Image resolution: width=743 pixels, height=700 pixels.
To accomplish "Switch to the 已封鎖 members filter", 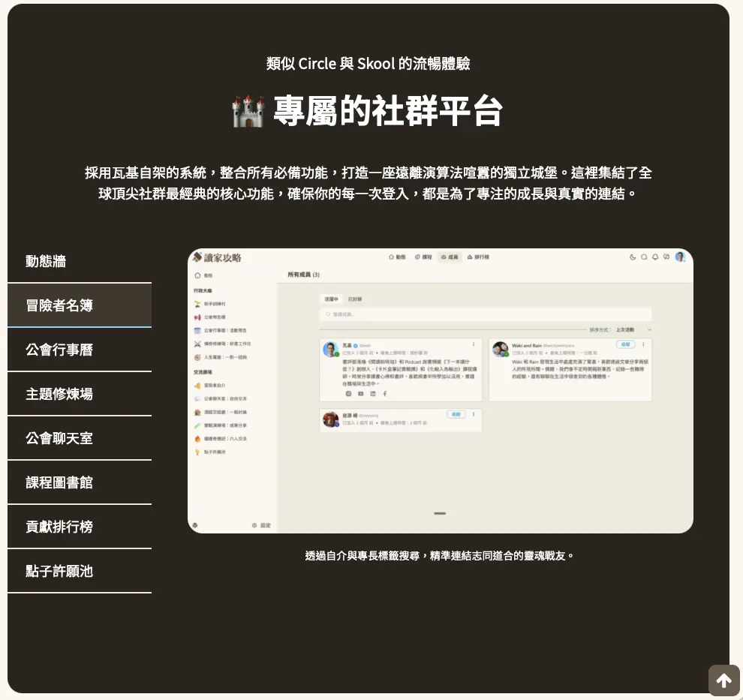I will point(355,299).
